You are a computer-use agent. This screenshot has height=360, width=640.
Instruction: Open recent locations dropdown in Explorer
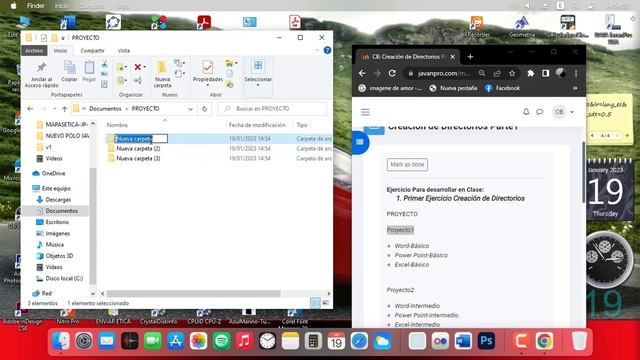(x=54, y=109)
